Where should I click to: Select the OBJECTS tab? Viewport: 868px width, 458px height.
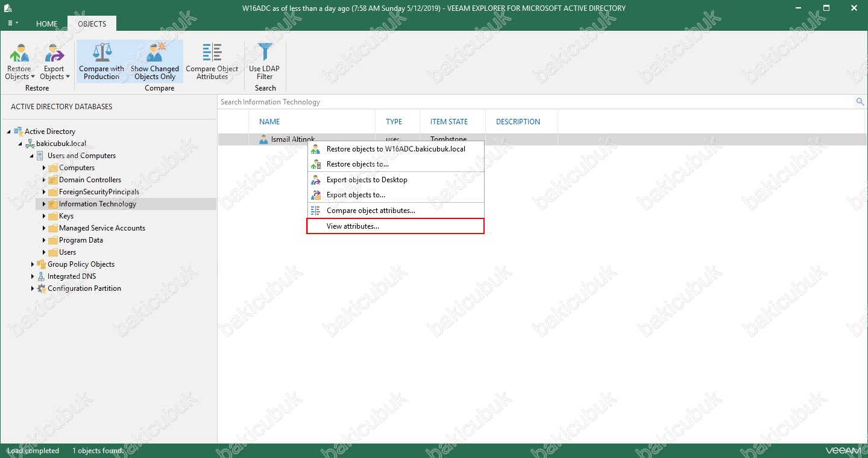[x=92, y=24]
